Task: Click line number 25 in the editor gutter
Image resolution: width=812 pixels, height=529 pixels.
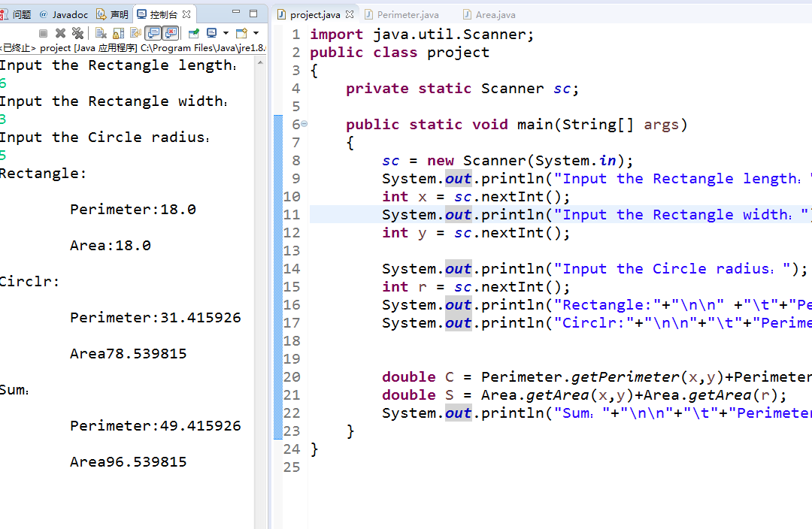Action: coord(292,467)
